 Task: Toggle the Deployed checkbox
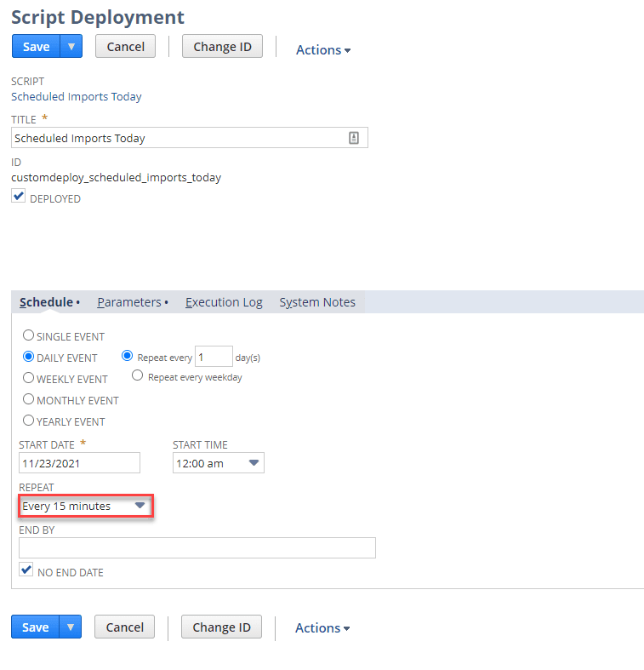tap(19, 196)
